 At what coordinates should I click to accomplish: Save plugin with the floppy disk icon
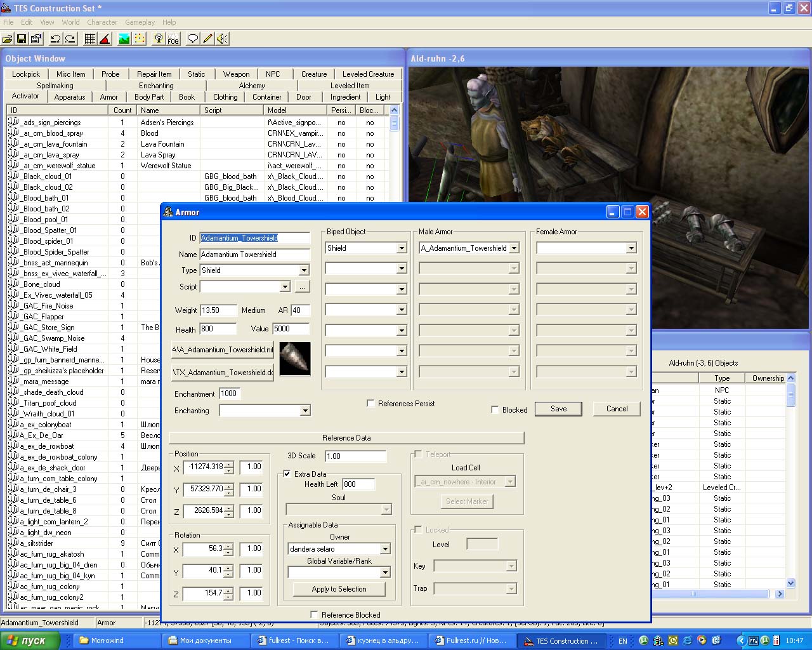click(x=22, y=39)
